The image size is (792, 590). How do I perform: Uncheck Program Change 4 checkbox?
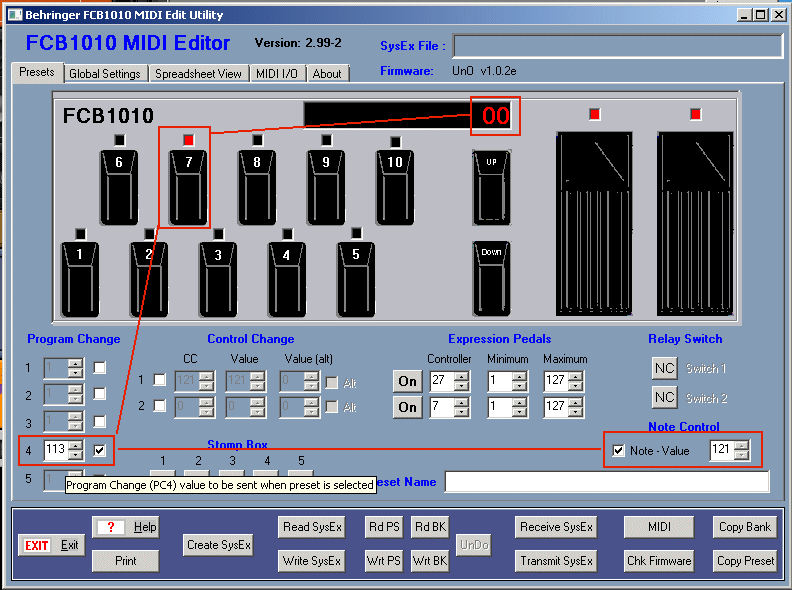pos(100,450)
